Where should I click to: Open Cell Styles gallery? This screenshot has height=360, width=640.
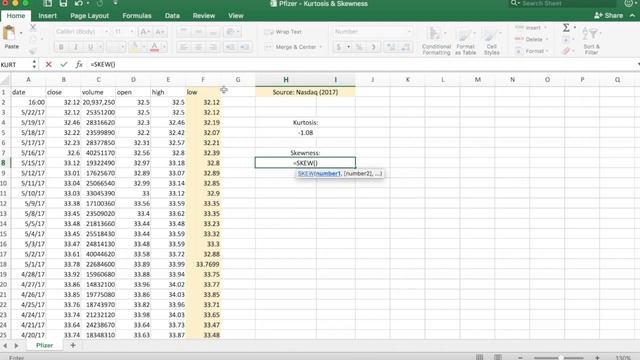point(491,40)
